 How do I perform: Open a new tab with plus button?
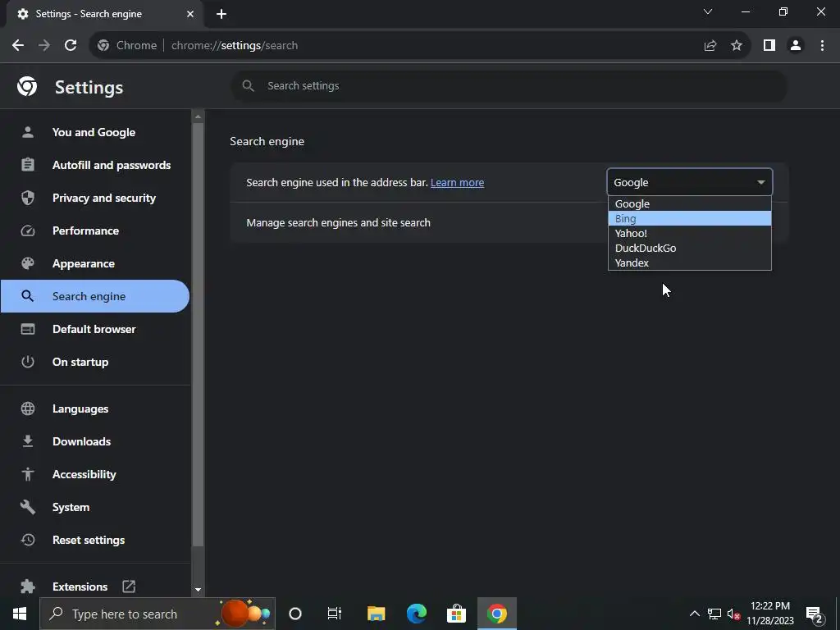221,14
